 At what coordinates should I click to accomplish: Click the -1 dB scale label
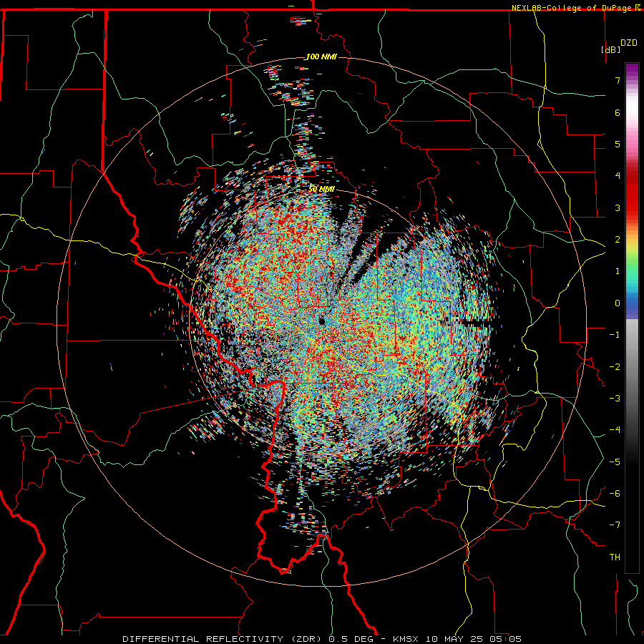pos(615,335)
